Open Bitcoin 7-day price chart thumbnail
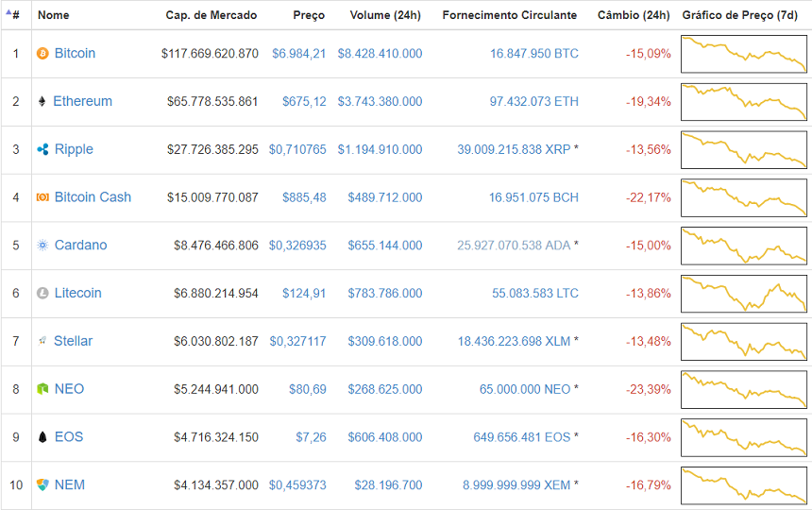Viewport: 812px width, 510px height. click(744, 54)
